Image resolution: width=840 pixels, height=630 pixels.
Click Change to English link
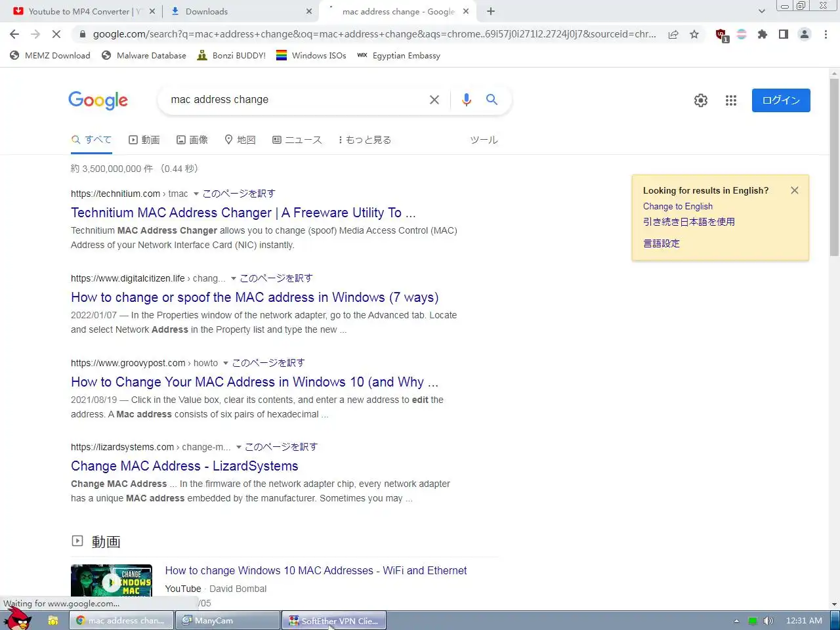pyautogui.click(x=678, y=206)
